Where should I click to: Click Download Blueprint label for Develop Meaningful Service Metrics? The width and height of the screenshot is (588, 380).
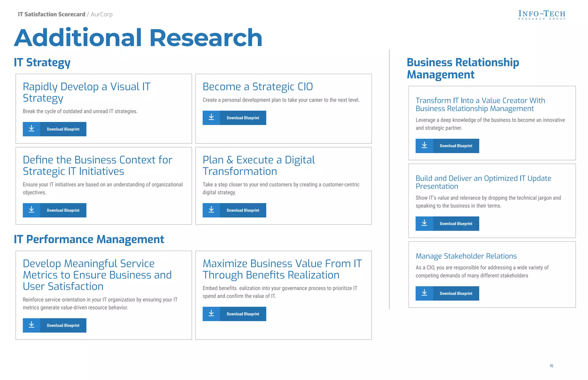pyautogui.click(x=63, y=326)
